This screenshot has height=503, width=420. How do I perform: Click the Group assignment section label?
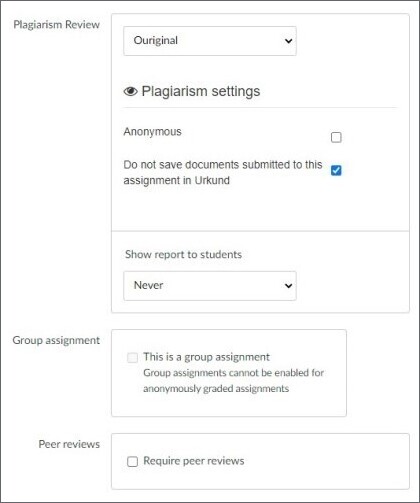pos(56,340)
